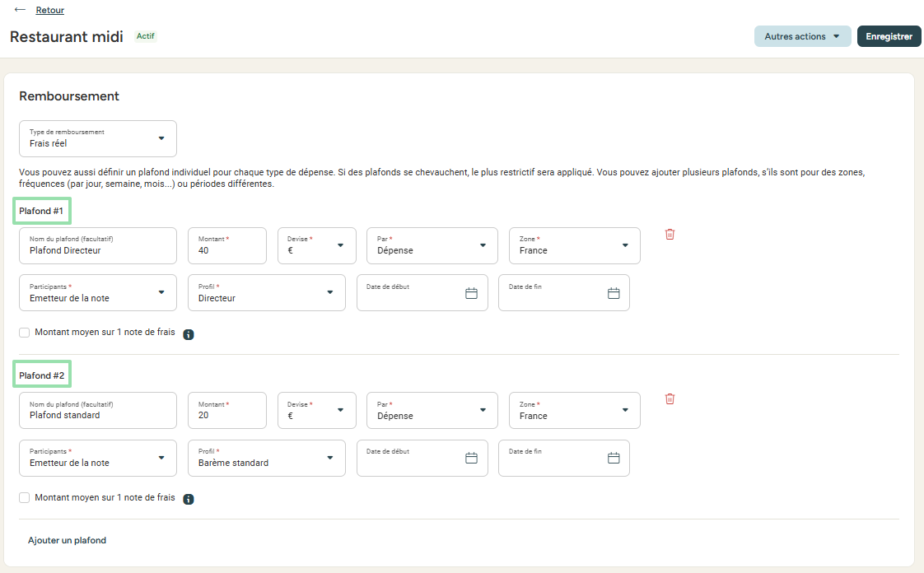The width and height of the screenshot is (924, 573).
Task: Edit name field containing Plafond standard
Action: [98, 411]
